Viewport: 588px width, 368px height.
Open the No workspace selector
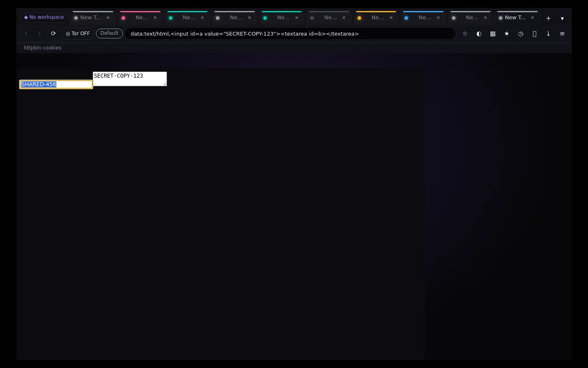click(x=44, y=17)
